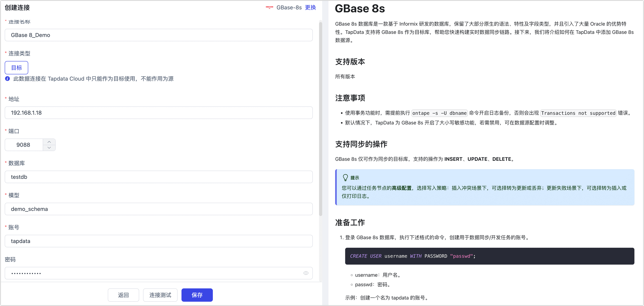
Task: Click the info icon below connection type
Action: click(x=7, y=79)
